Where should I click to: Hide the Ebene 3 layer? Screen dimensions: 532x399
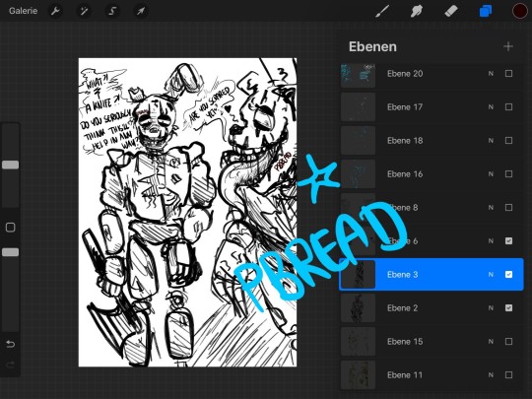click(508, 274)
